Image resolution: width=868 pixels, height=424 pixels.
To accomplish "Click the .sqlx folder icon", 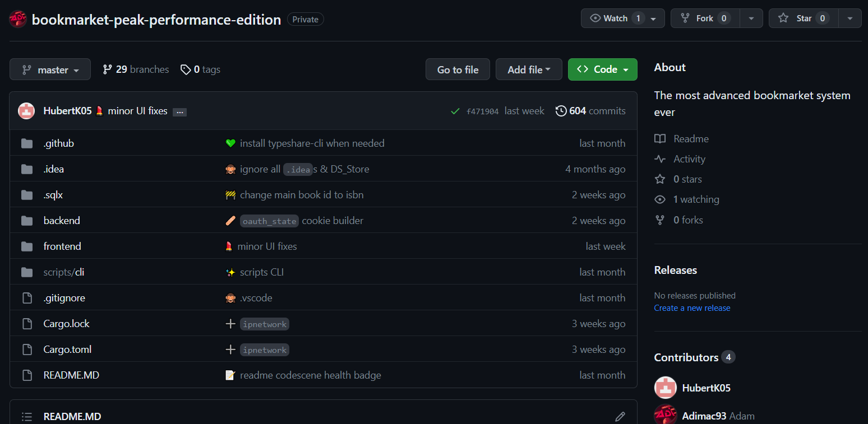I will pos(27,195).
